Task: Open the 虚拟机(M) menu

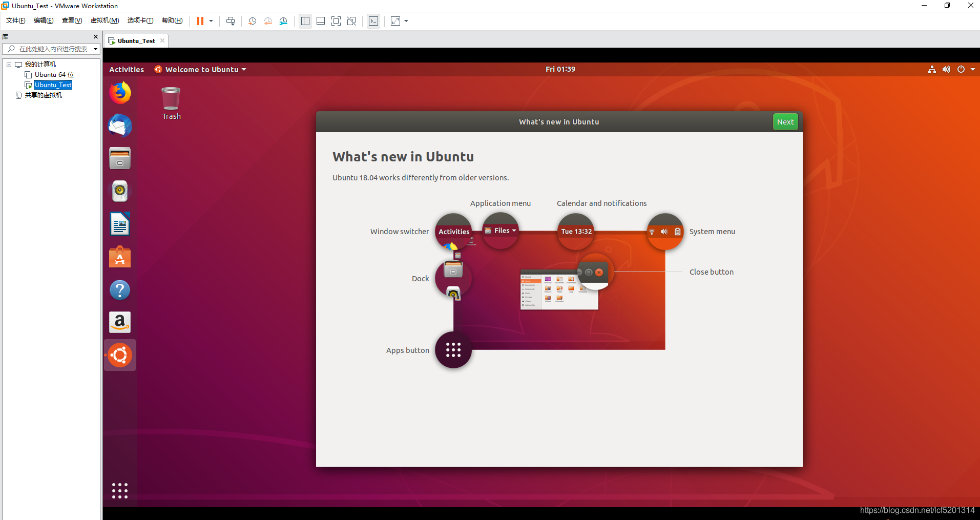Action: click(x=105, y=20)
